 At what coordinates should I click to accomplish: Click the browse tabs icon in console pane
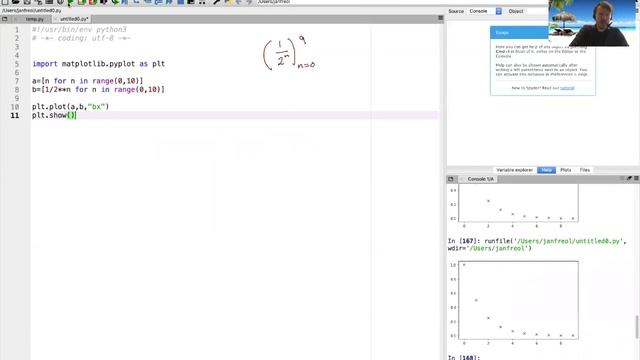point(451,179)
